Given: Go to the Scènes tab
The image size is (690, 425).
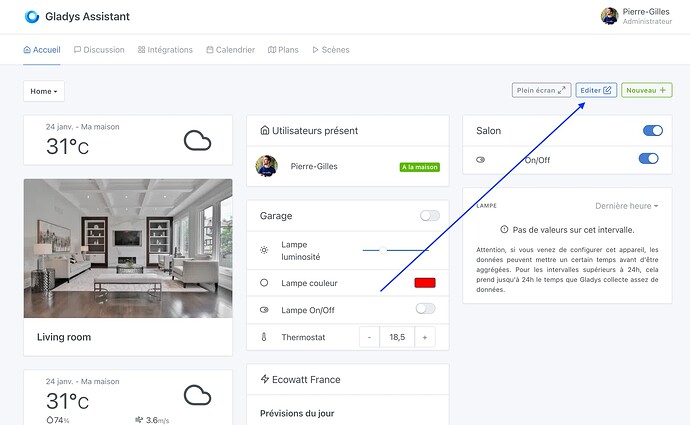Looking at the screenshot, I should tap(331, 50).
